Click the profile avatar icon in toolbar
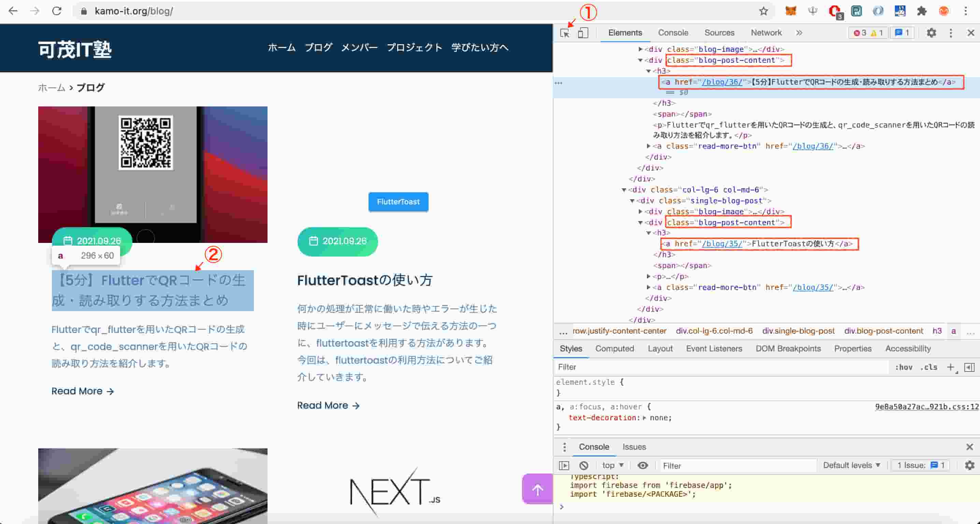 click(943, 11)
